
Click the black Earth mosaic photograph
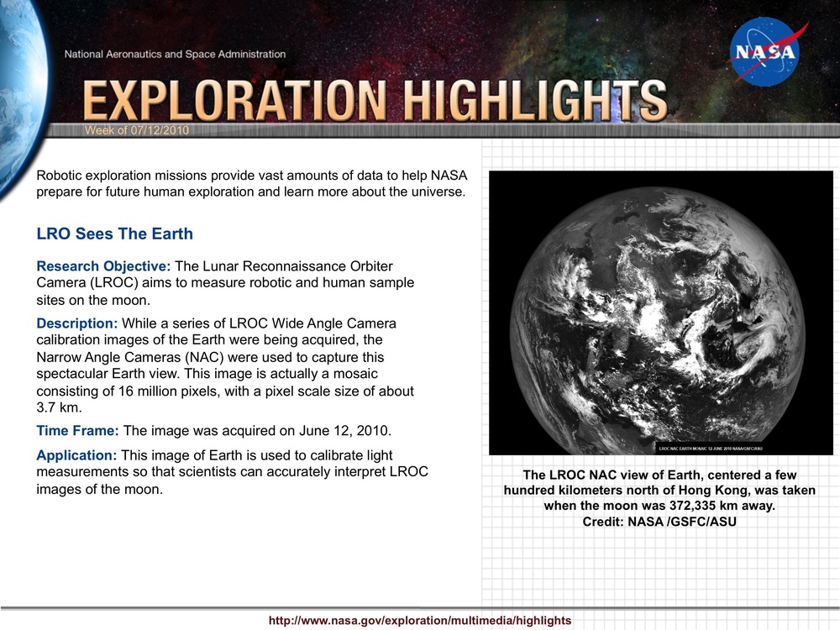click(658, 311)
